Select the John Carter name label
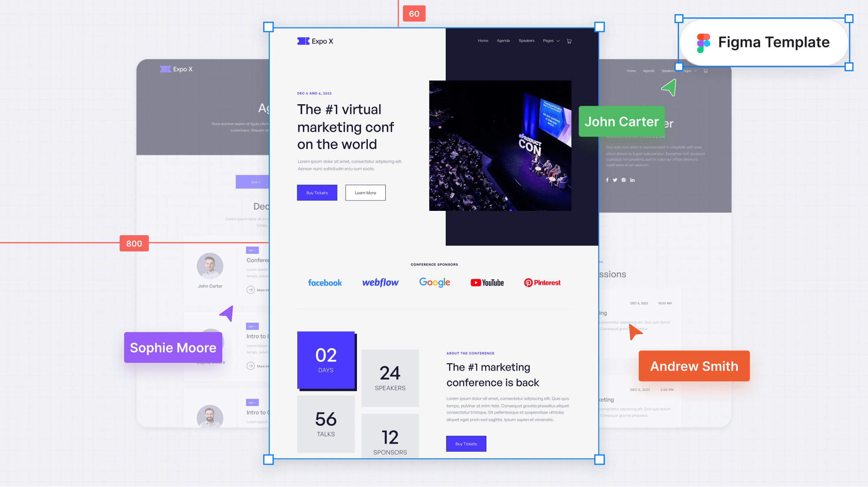 pos(622,122)
